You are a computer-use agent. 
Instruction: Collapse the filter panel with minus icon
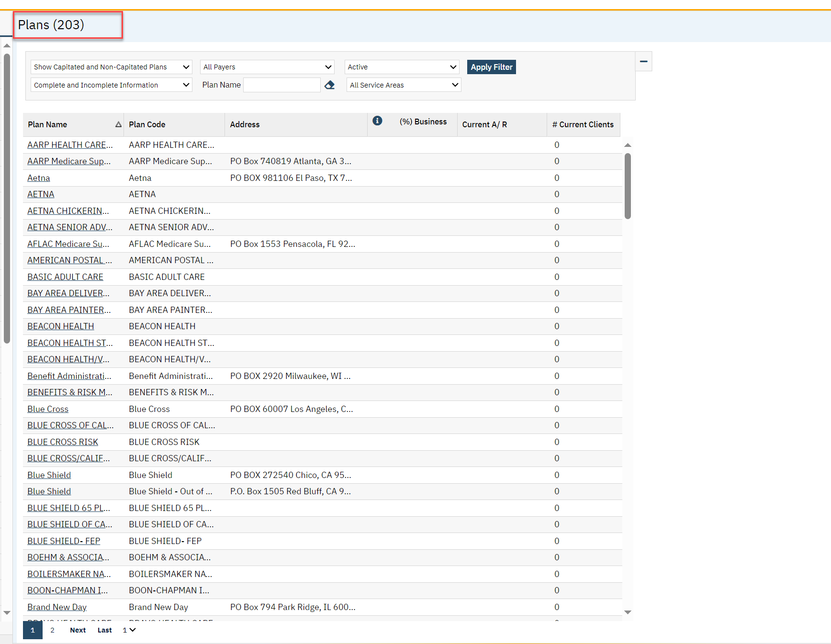(643, 61)
